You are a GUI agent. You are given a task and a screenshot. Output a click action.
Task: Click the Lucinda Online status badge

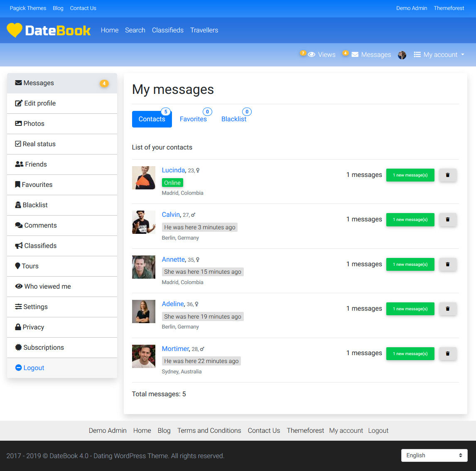[172, 182]
